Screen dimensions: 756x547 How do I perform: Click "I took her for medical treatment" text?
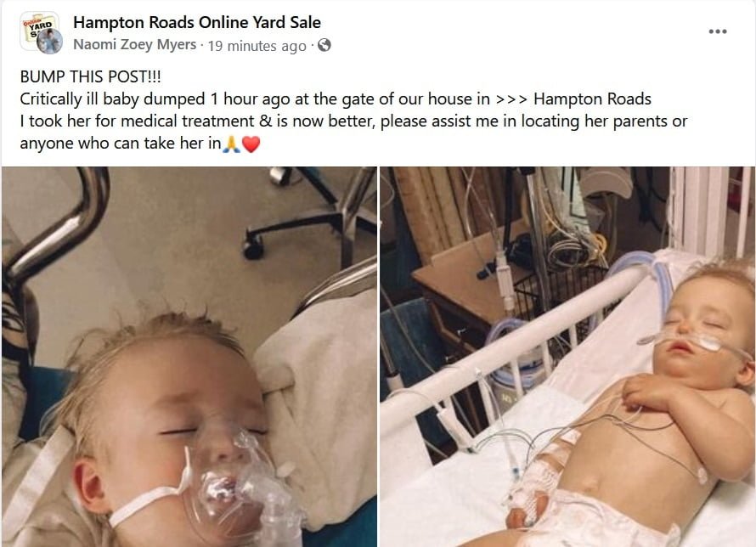tap(137, 121)
